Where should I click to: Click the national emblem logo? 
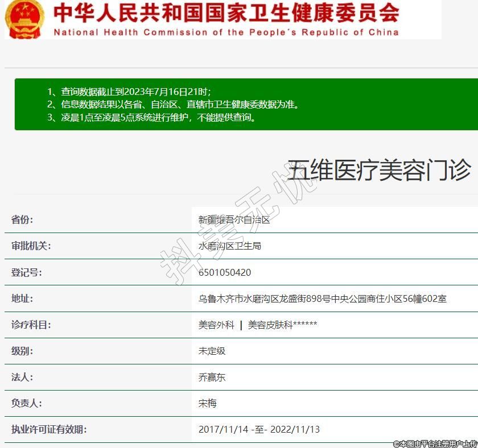tap(23, 19)
